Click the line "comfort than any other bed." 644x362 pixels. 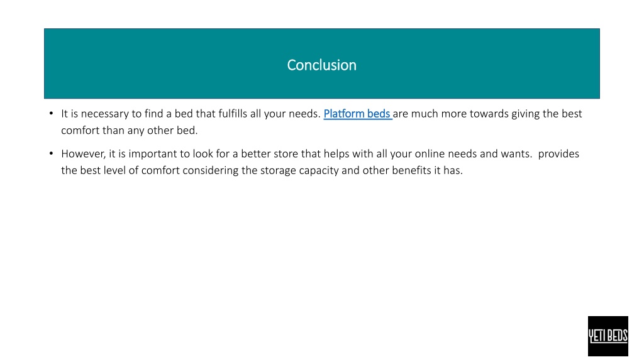tap(130, 131)
